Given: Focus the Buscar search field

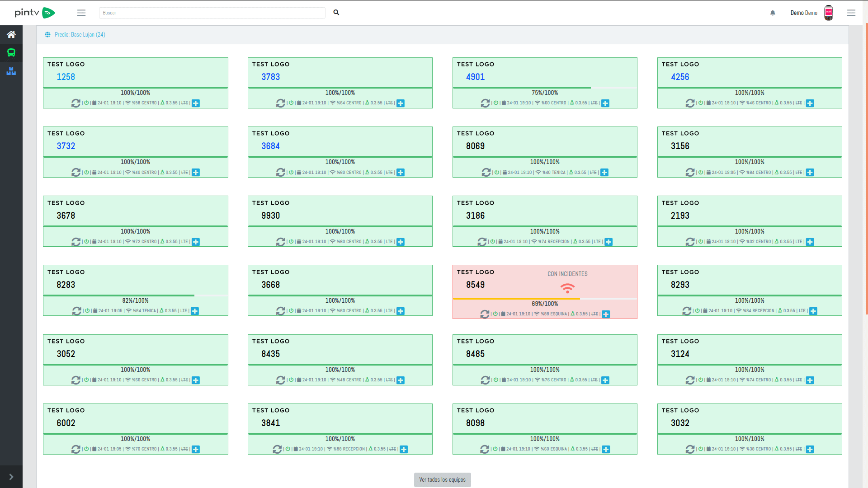Looking at the screenshot, I should coord(212,13).
